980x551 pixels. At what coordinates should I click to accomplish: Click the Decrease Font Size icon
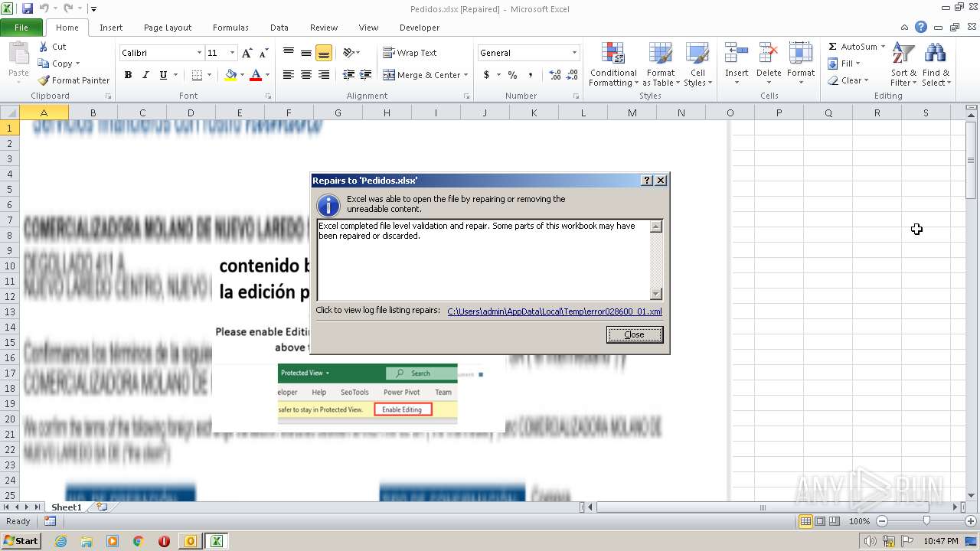[x=263, y=53]
